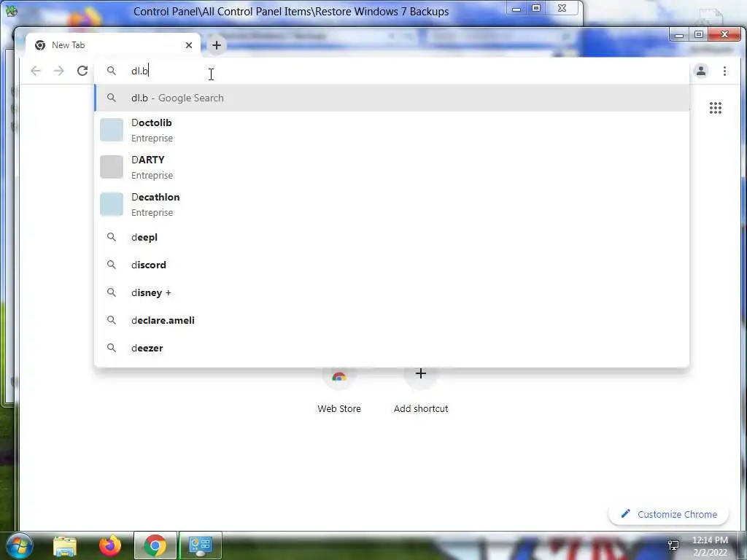Select the DARTY Entreprise suggestion
747x560 pixels.
click(392, 167)
